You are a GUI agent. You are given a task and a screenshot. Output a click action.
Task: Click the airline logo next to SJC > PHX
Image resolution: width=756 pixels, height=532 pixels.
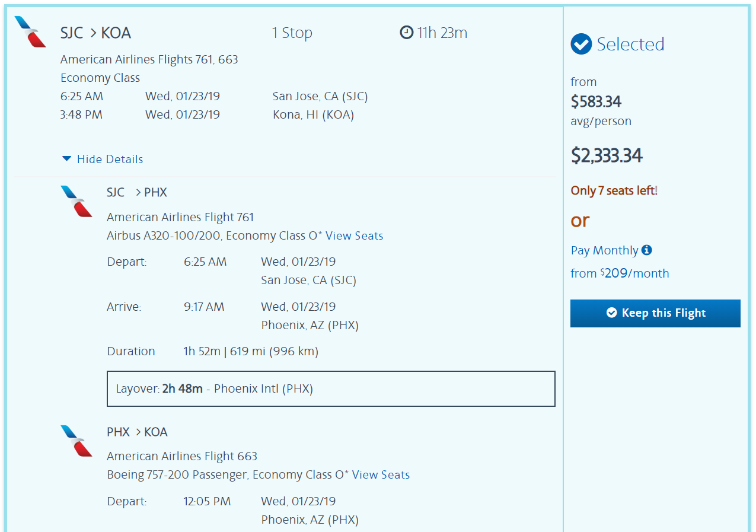tap(76, 201)
